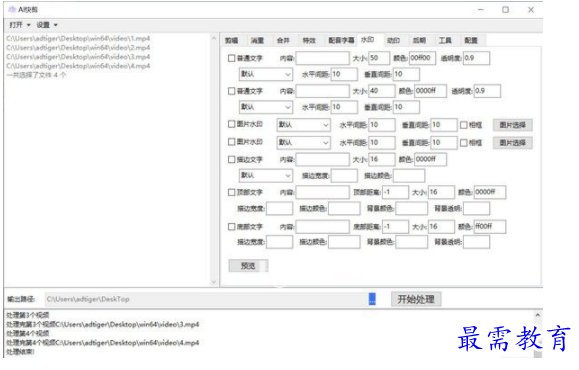579x370 pixels.
Task: Switch to the 工具 tab
Action: click(445, 40)
